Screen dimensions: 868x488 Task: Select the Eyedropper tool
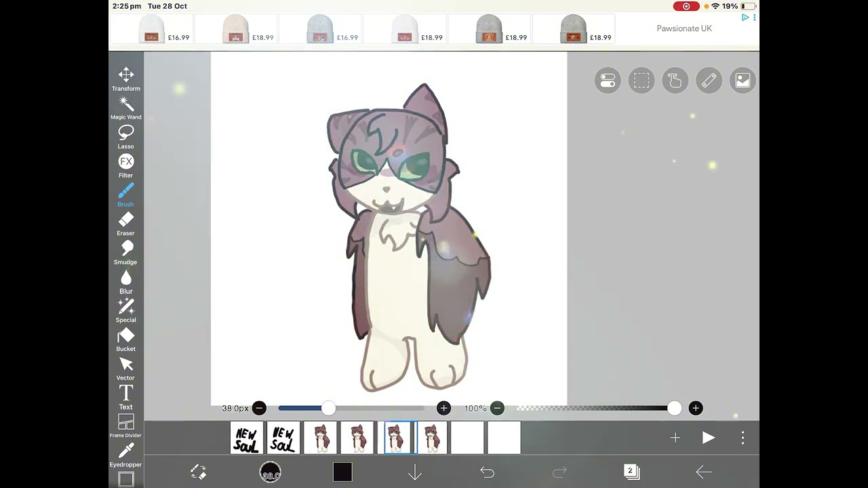point(126,455)
